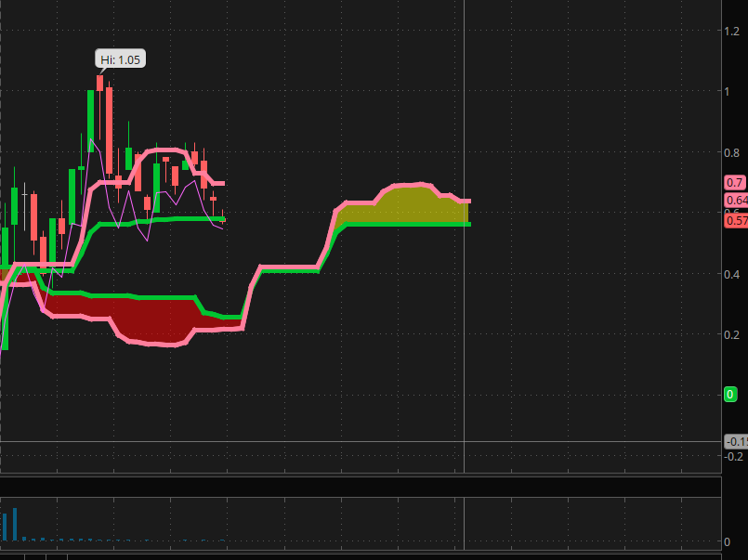Image resolution: width=748 pixels, height=560 pixels.
Task: Click the yellow shaded cloud area
Action: pyautogui.click(x=409, y=206)
